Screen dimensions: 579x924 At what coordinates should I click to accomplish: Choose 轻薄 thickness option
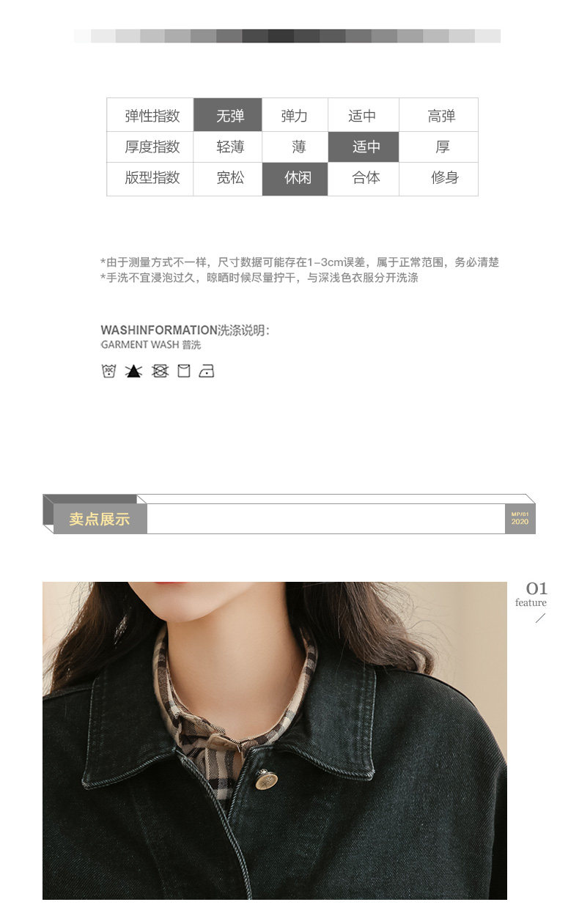[228, 147]
